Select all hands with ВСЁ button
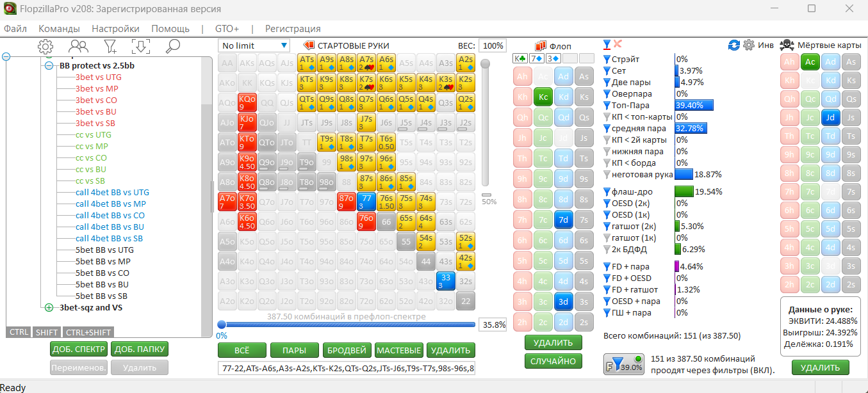Viewport: 868px width, 393px height. [242, 350]
